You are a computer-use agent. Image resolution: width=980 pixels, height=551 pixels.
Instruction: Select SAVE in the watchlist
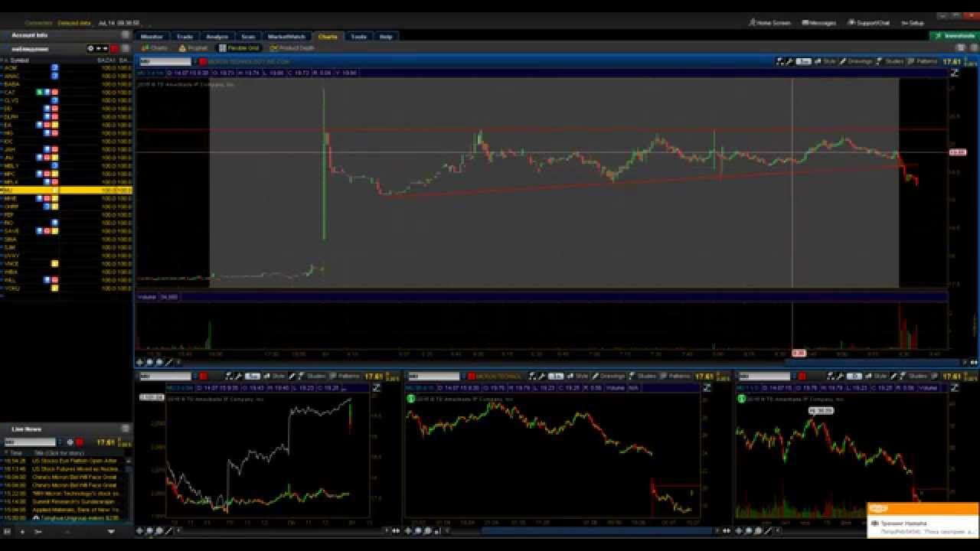66,230
